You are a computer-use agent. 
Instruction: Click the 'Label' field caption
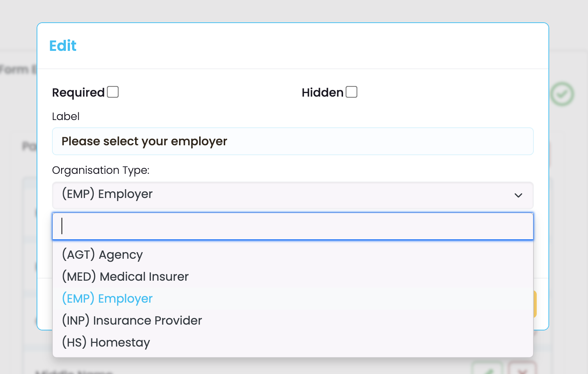(x=66, y=116)
